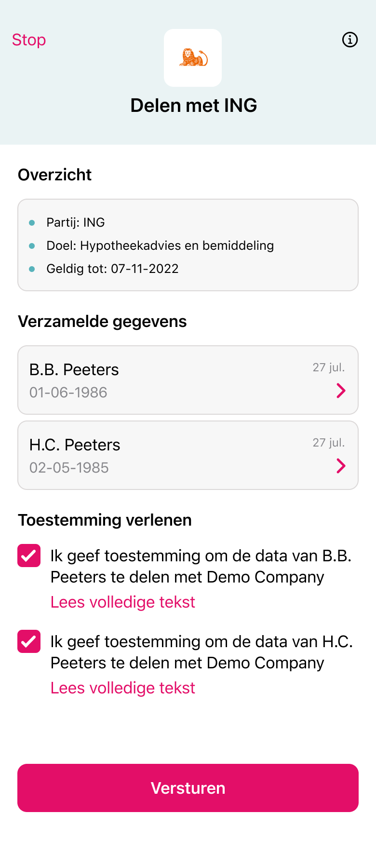Image resolution: width=376 pixels, height=868 pixels.
Task: Click the 'Doel: Hypotheekadvies en bemiddeling' line
Action: 160,245
